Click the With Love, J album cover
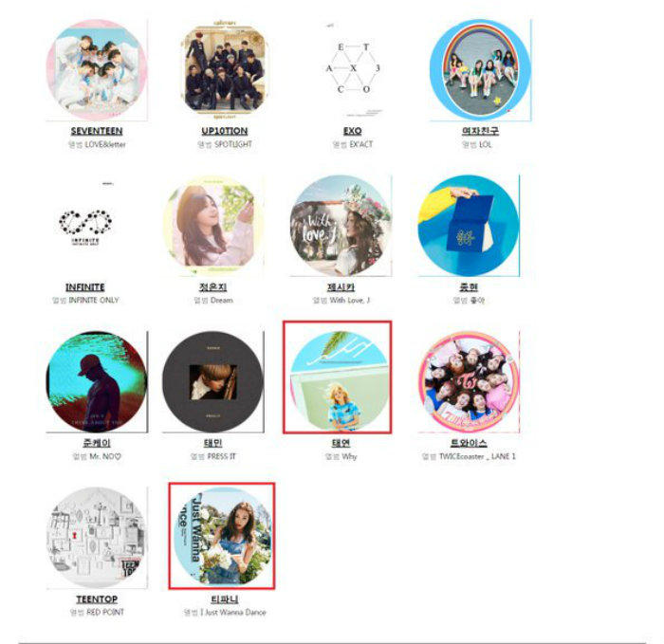The height and width of the screenshot is (644, 664). pyautogui.click(x=341, y=226)
